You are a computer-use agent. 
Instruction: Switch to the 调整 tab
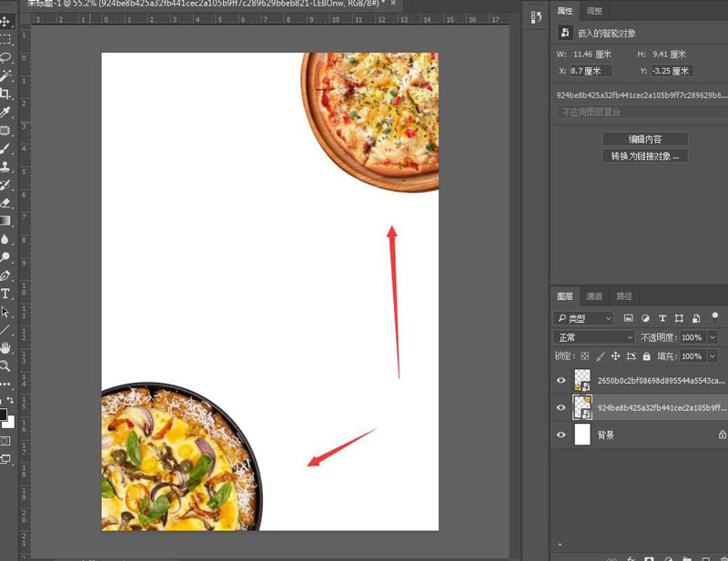594,11
